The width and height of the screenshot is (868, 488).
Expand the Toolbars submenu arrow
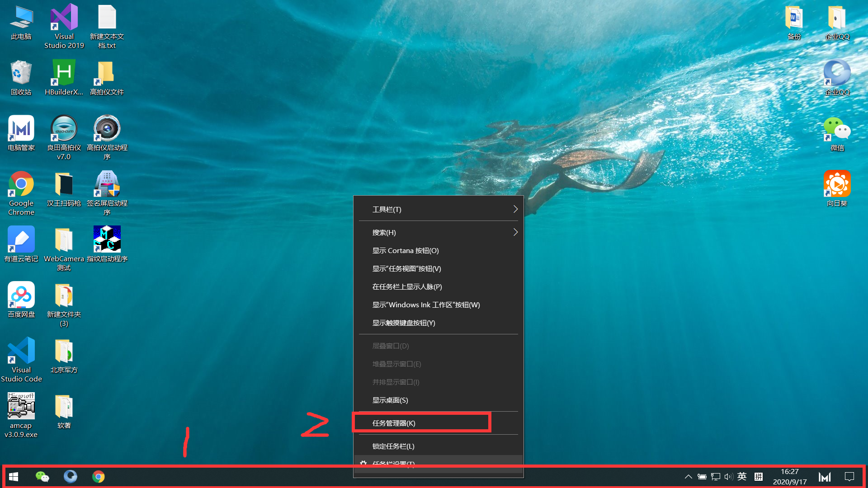coord(515,209)
